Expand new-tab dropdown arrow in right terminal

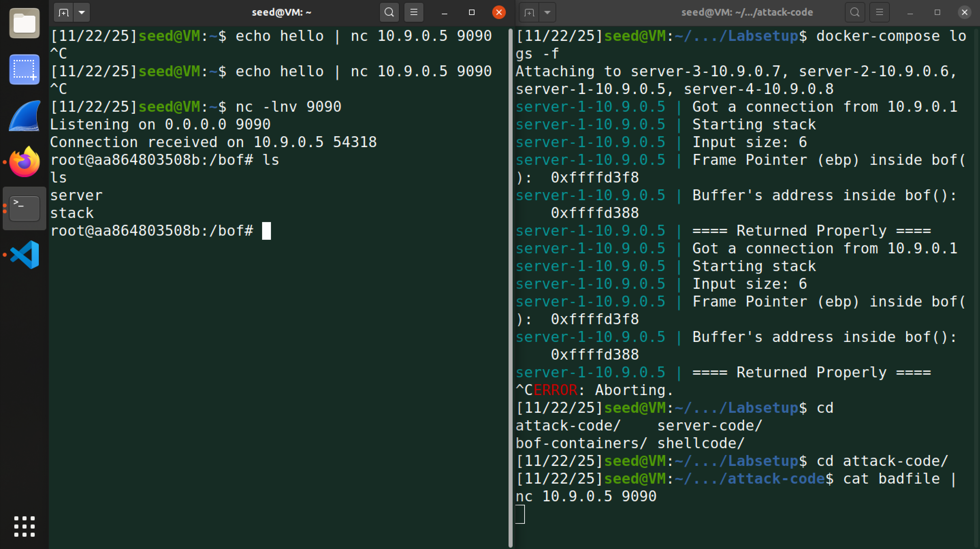pos(547,13)
